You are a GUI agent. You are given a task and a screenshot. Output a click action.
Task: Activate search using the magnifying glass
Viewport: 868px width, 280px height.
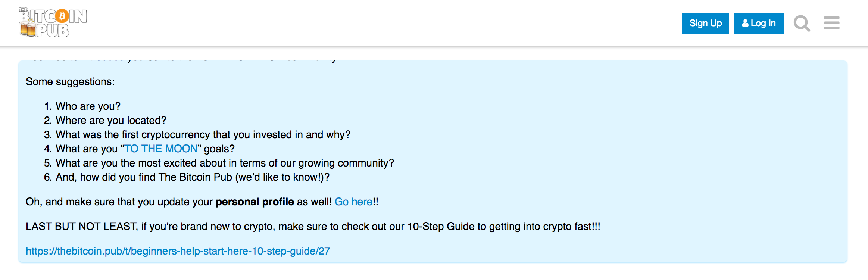pos(802,23)
